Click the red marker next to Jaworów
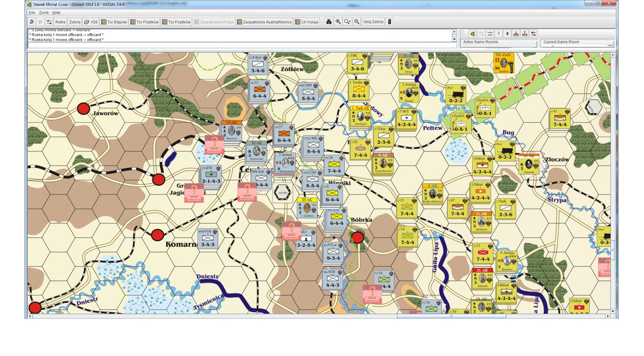 [x=84, y=109]
